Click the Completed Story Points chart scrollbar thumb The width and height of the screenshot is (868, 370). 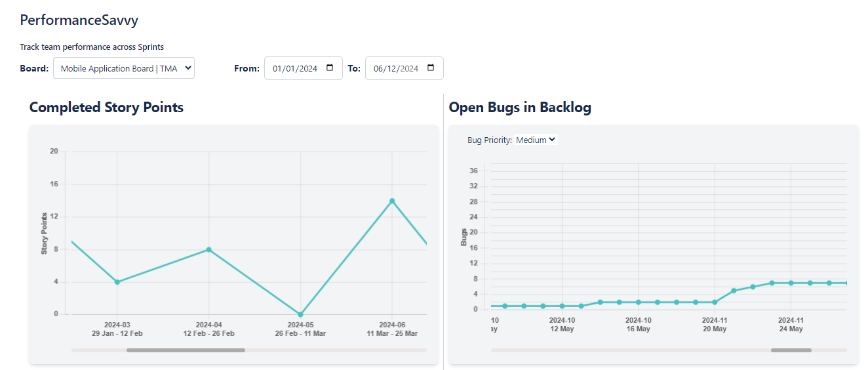coord(186,350)
